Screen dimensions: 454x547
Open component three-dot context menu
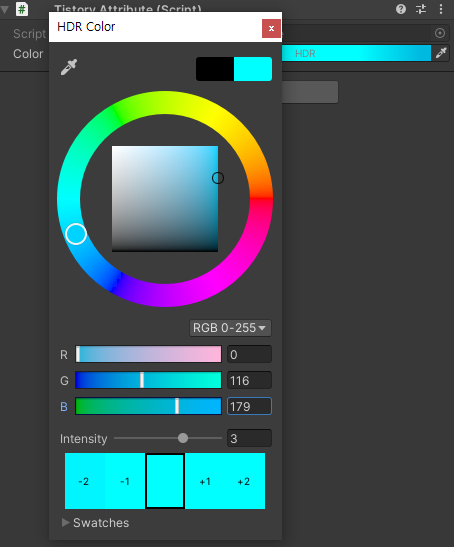(x=441, y=9)
